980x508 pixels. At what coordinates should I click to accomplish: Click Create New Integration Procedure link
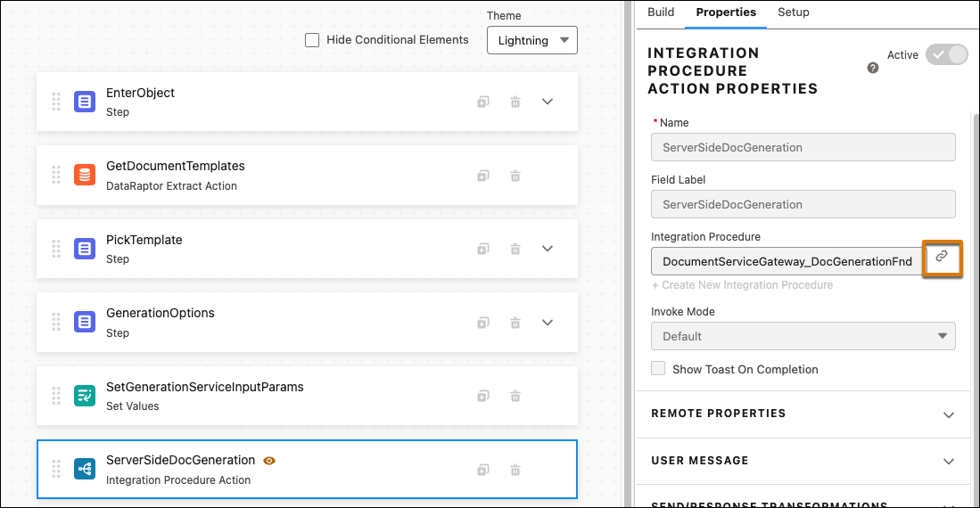coord(743,285)
